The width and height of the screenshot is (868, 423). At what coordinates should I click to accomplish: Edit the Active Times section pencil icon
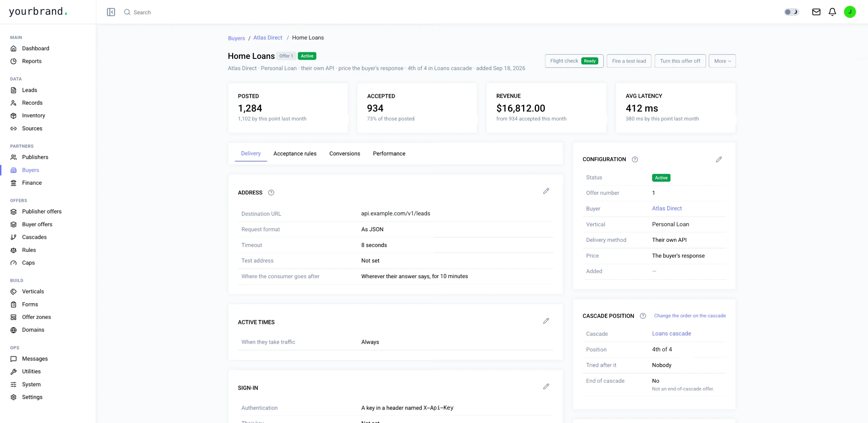pyautogui.click(x=546, y=321)
